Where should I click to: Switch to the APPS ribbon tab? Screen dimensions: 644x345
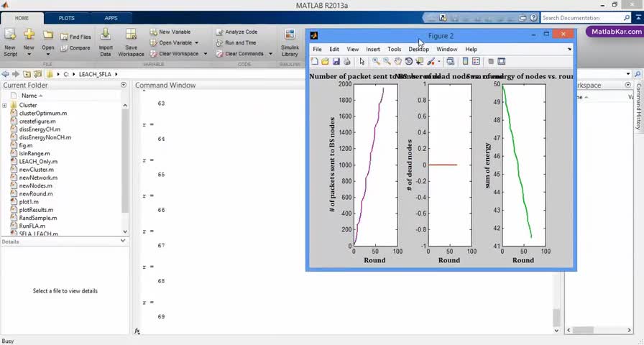[111, 19]
